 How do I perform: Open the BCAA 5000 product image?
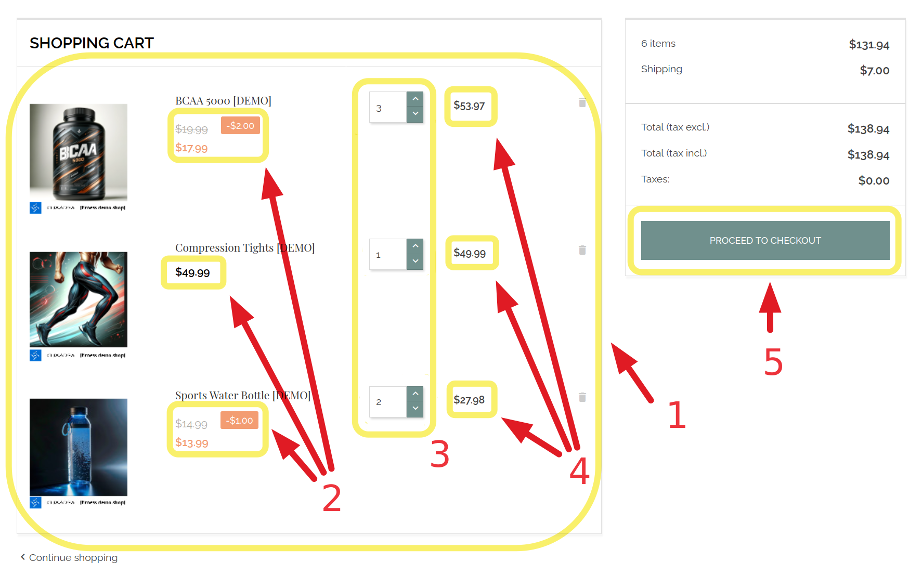click(x=79, y=159)
